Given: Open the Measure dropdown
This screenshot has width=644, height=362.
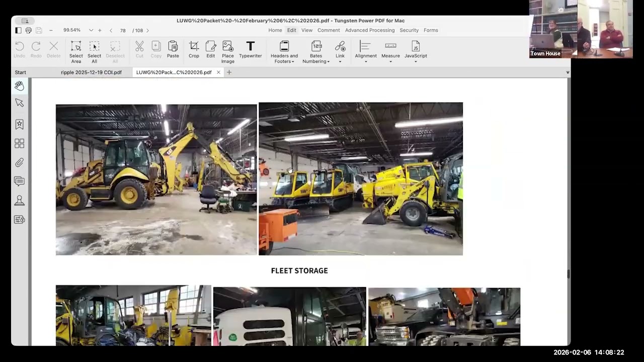Looking at the screenshot, I should tap(390, 52).
